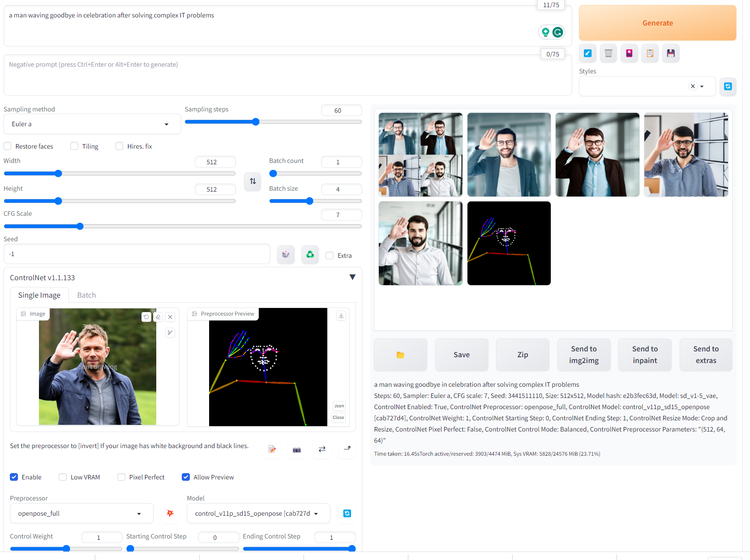Open the Sampling method dropdown
This screenshot has width=750, height=560.
pyautogui.click(x=92, y=124)
